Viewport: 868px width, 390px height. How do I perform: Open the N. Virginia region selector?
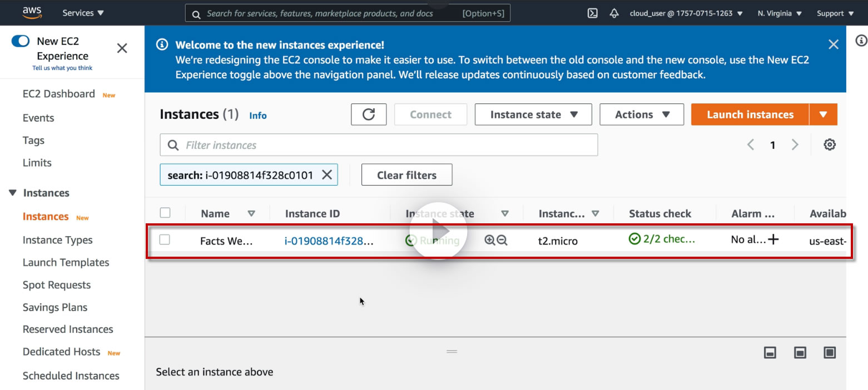coord(780,13)
